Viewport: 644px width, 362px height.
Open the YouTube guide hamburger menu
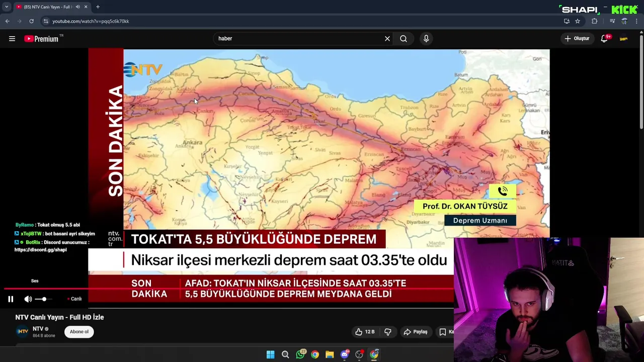click(x=12, y=39)
